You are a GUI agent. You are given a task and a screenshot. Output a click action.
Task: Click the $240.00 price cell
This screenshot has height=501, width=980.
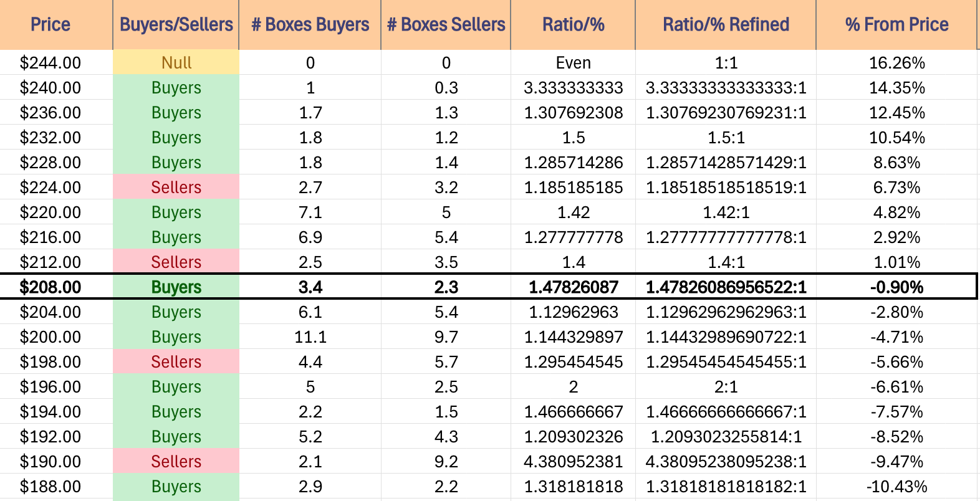point(56,87)
